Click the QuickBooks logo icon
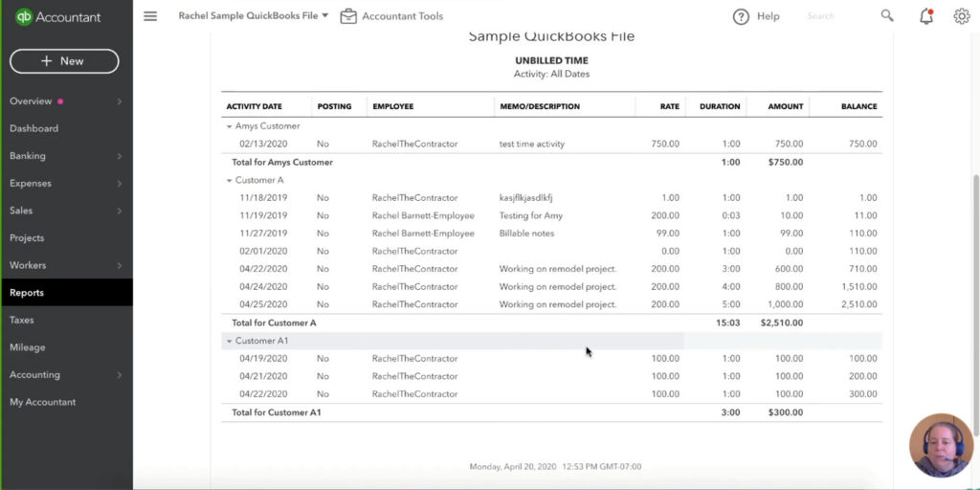This screenshot has height=490, width=980. coord(24,16)
